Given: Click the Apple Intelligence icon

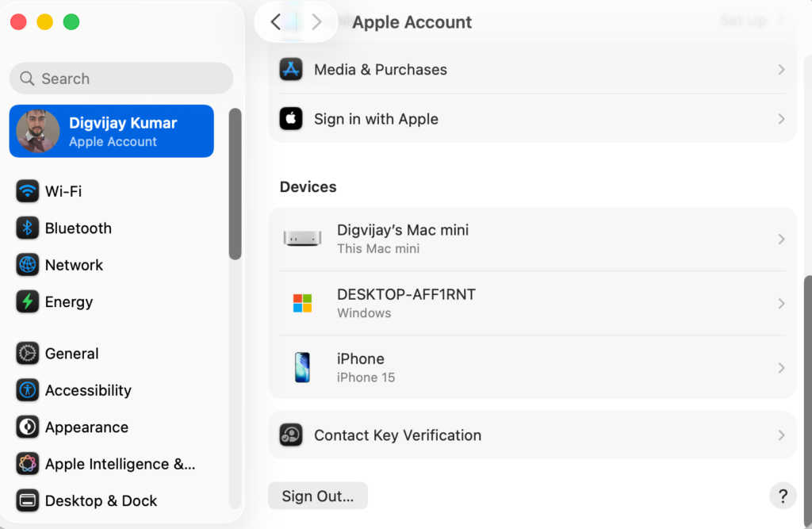Looking at the screenshot, I should (x=28, y=464).
